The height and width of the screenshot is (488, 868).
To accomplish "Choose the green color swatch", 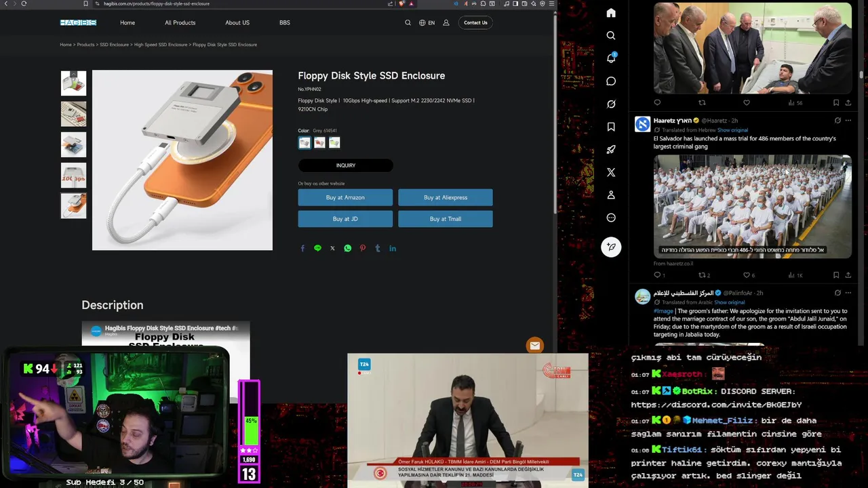I will 334,142.
